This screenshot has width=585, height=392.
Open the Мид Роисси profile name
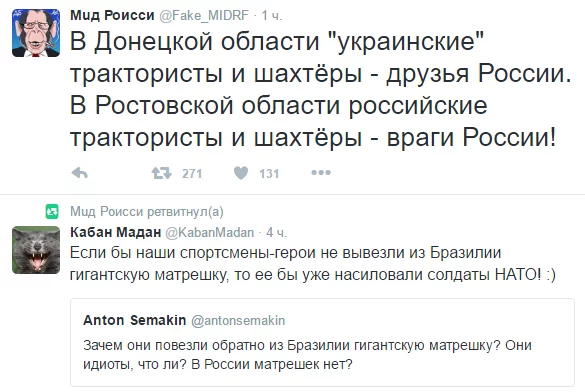click(x=112, y=15)
